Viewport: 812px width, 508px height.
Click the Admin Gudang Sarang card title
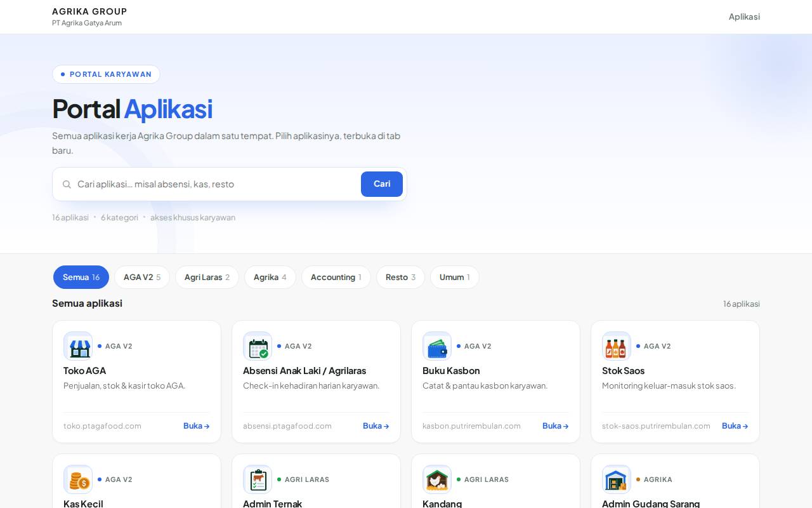[x=651, y=504]
